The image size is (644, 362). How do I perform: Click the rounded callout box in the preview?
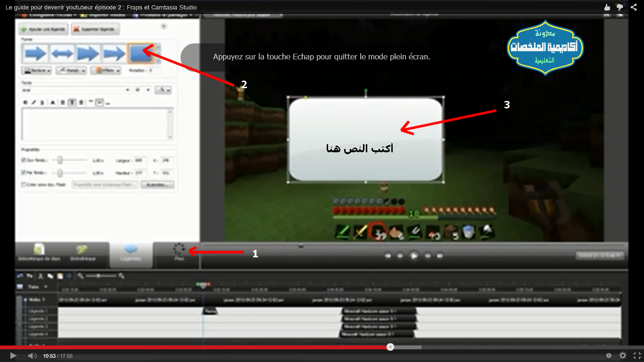[366, 140]
